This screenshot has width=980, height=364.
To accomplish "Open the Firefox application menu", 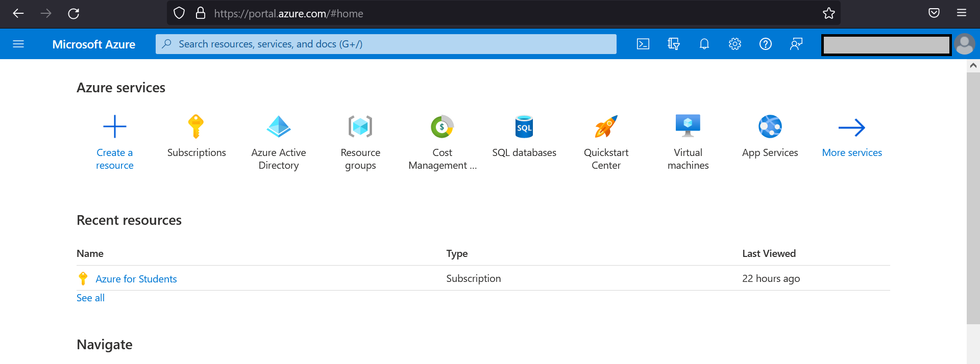I will [x=962, y=13].
